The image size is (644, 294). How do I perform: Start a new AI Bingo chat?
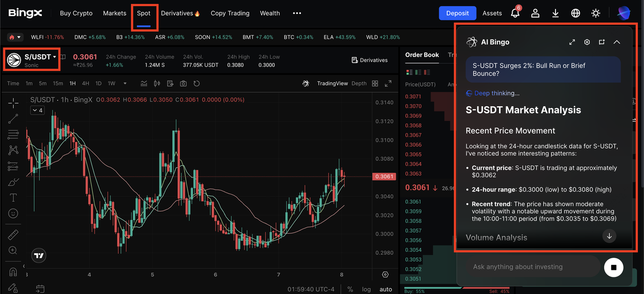click(602, 42)
